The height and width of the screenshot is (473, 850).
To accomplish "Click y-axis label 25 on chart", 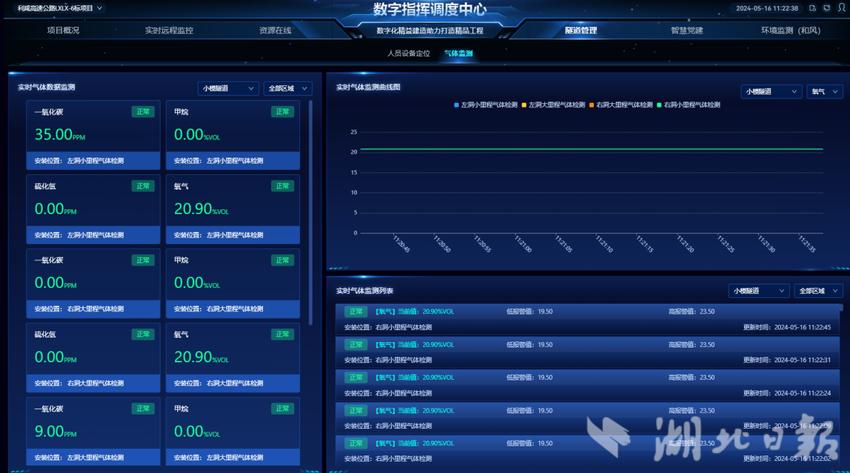I will point(354,132).
